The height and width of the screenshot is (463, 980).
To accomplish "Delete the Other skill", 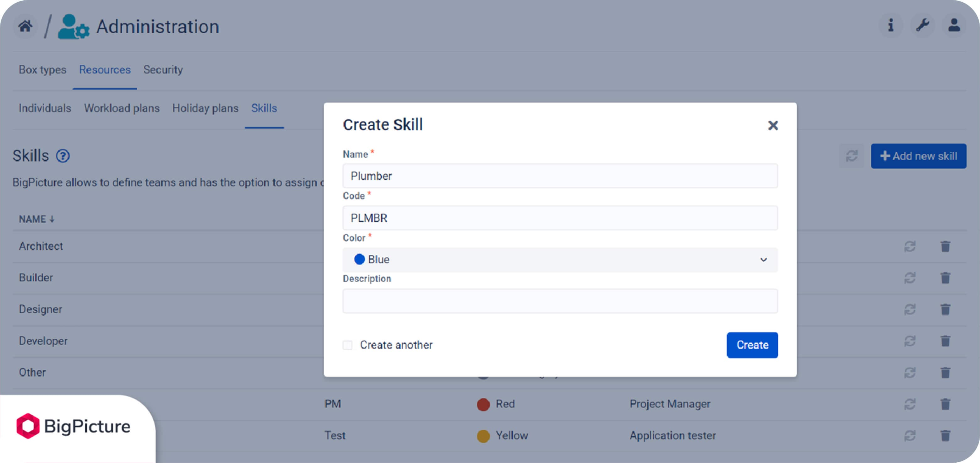I will (945, 373).
